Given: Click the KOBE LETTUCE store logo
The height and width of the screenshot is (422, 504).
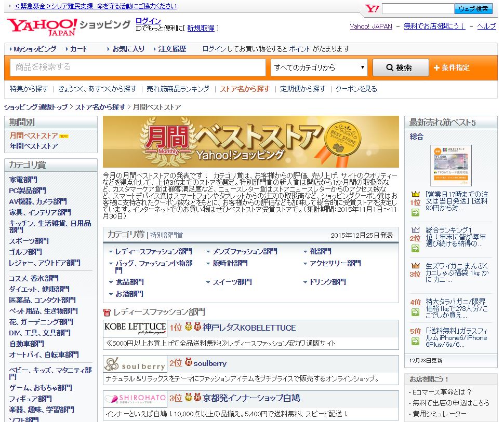Looking at the screenshot, I should (135, 328).
